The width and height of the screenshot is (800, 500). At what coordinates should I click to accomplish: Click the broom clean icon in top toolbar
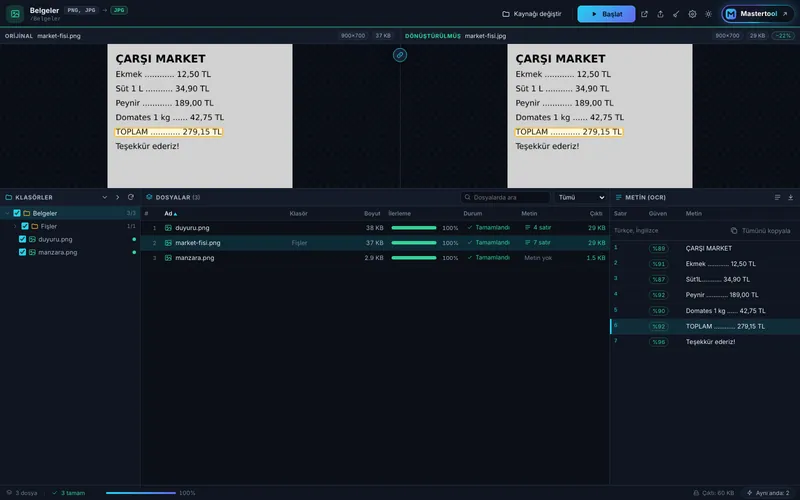coord(676,14)
